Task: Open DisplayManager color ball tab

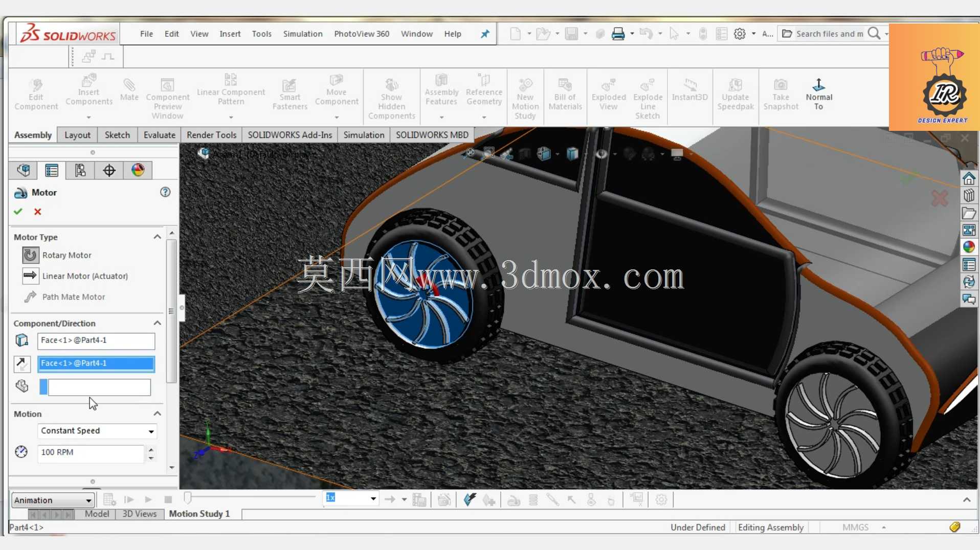Action: (x=138, y=170)
